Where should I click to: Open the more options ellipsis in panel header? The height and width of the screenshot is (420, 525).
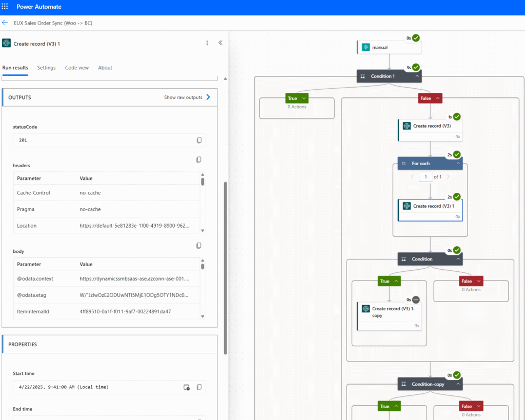(x=207, y=43)
